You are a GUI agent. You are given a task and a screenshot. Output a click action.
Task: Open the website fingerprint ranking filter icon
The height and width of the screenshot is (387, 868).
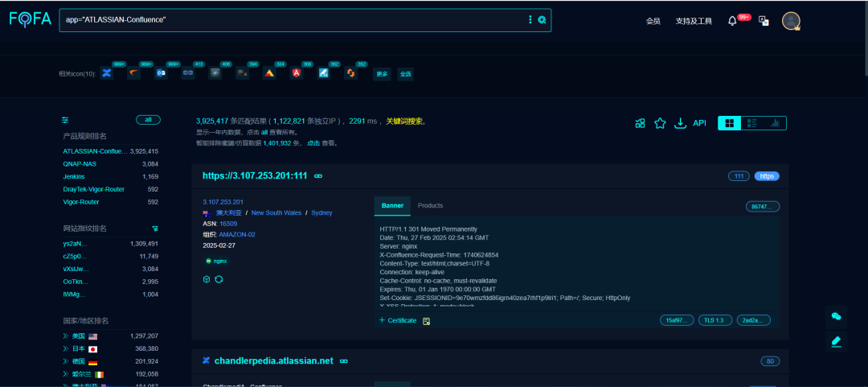point(155,228)
